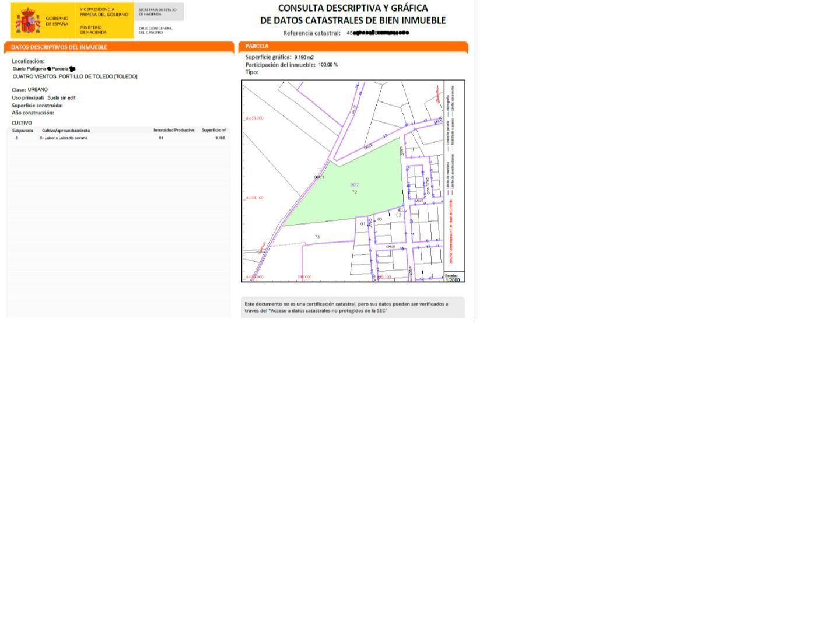Screen dimensions: 840x630
Task: Click the Secretaría de Estado de Hacienda box
Action: pyautogui.click(x=157, y=12)
